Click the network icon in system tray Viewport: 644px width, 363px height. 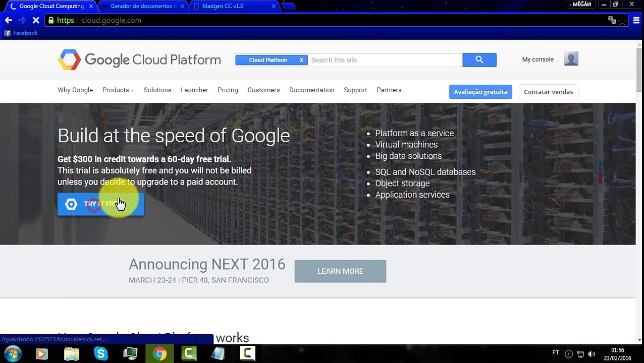click(580, 354)
